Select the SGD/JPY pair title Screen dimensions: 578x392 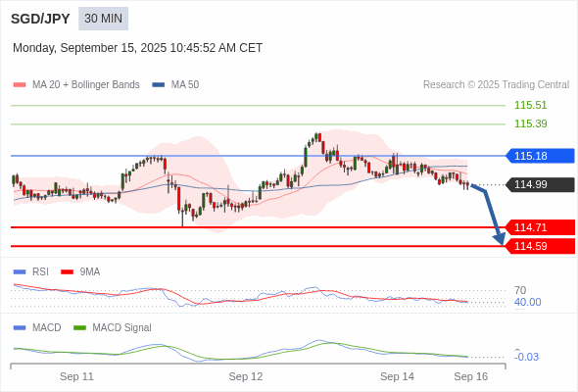coord(40,19)
